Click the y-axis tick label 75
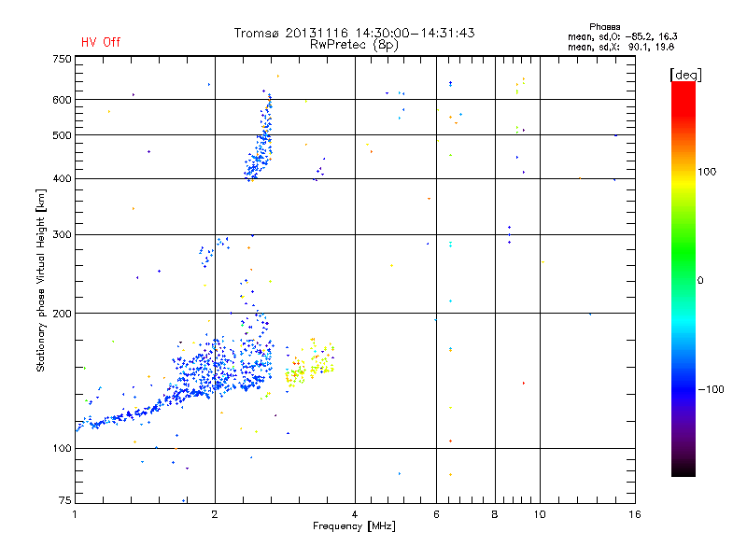This screenshot has height=560, width=747. (x=65, y=500)
